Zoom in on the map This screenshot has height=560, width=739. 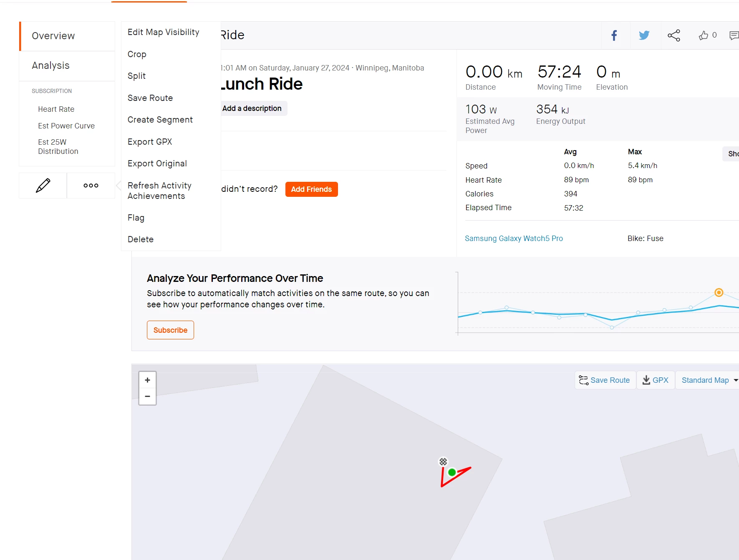click(x=147, y=380)
